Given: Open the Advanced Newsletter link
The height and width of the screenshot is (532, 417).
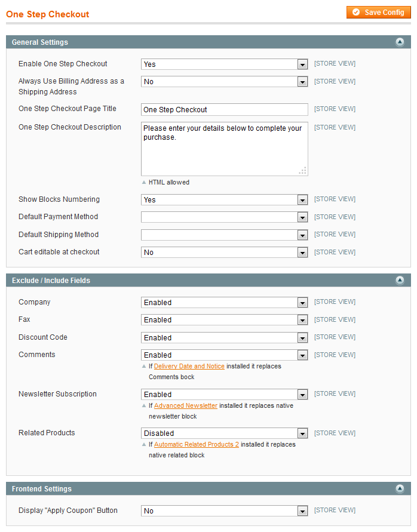Looking at the screenshot, I should (185, 406).
